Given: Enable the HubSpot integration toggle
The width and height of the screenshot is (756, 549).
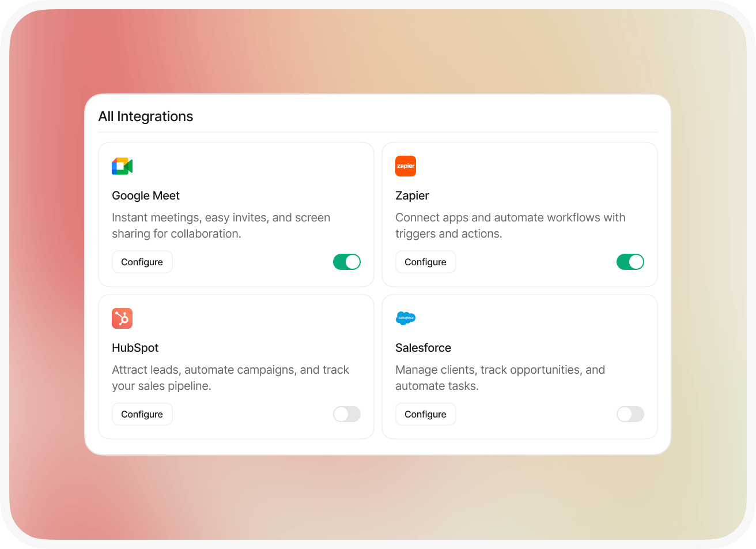Looking at the screenshot, I should point(347,414).
